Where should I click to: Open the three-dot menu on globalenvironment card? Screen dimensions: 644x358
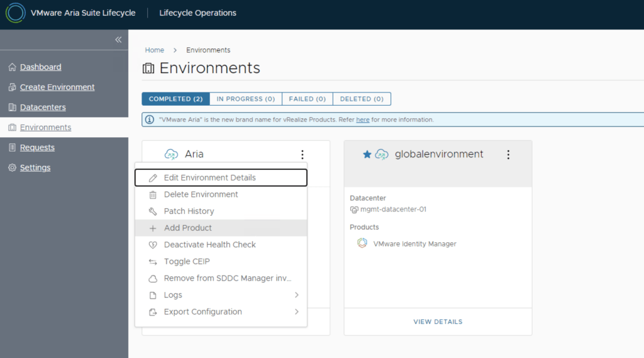[x=508, y=155]
